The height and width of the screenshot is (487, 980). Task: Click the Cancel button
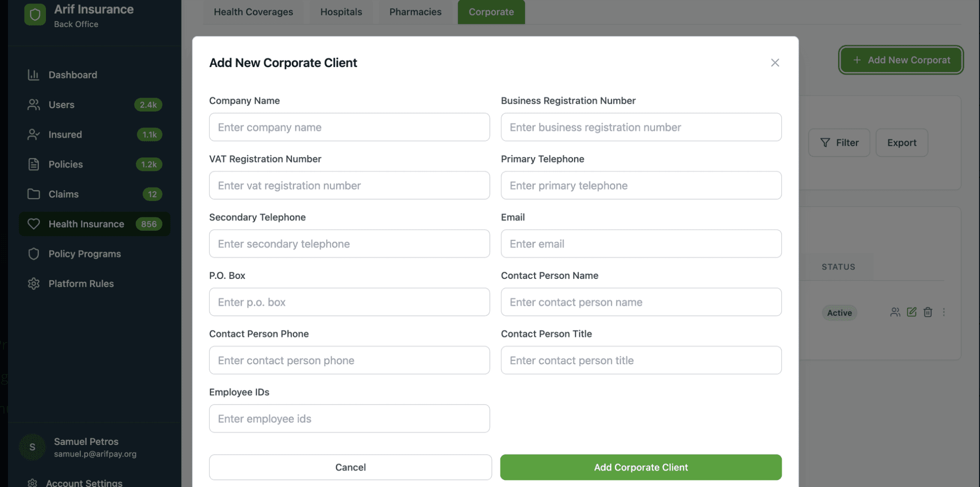tap(350, 467)
